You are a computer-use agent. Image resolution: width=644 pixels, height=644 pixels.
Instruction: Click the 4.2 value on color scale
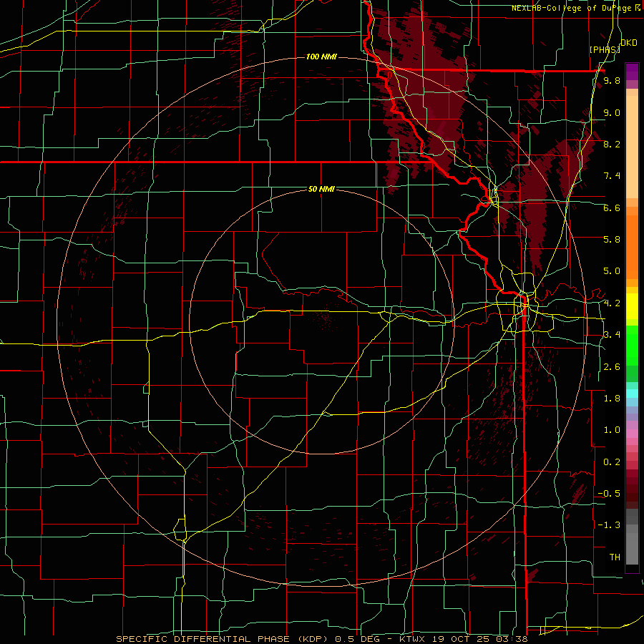coord(612,303)
